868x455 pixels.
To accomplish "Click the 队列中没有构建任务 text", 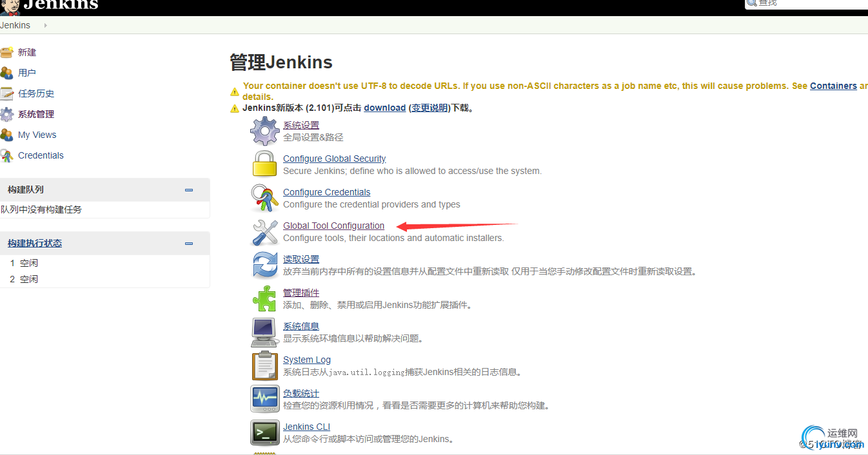I will coord(41,209).
